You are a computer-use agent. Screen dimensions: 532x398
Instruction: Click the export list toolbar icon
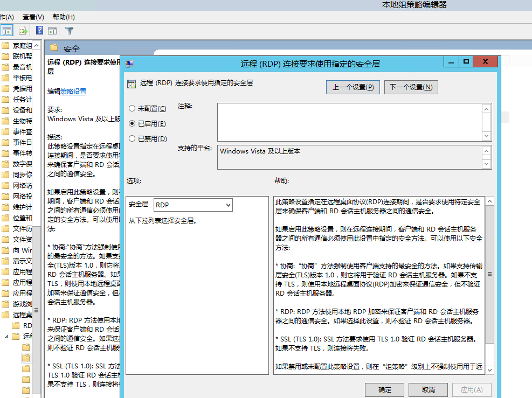point(23,30)
